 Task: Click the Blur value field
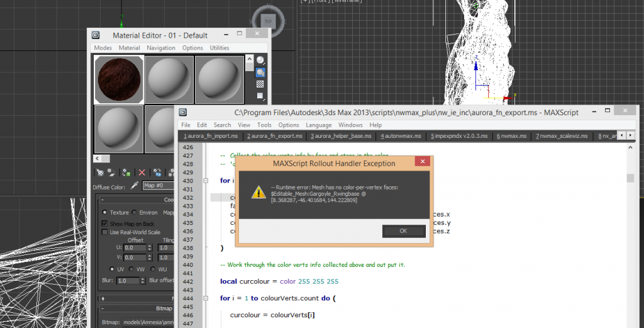[128, 281]
